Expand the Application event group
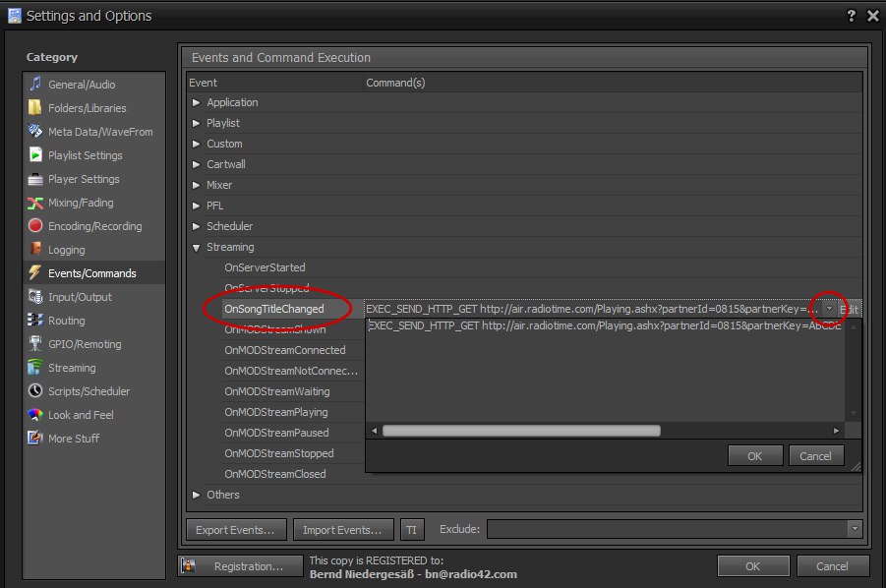 pyautogui.click(x=197, y=102)
